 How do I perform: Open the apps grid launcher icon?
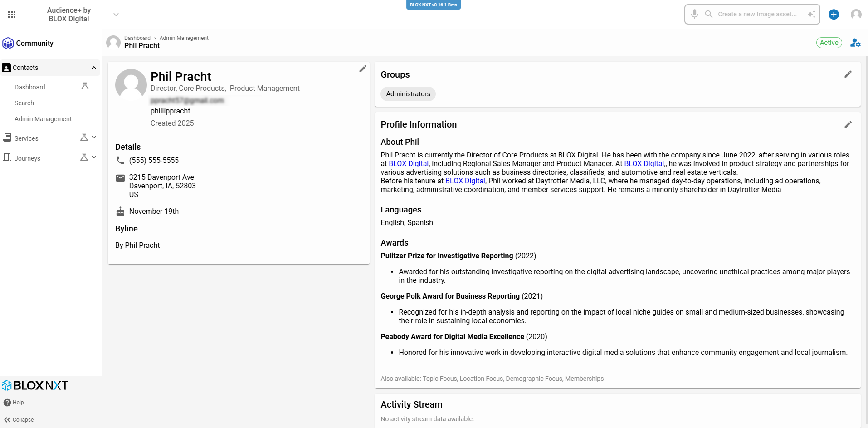click(12, 15)
